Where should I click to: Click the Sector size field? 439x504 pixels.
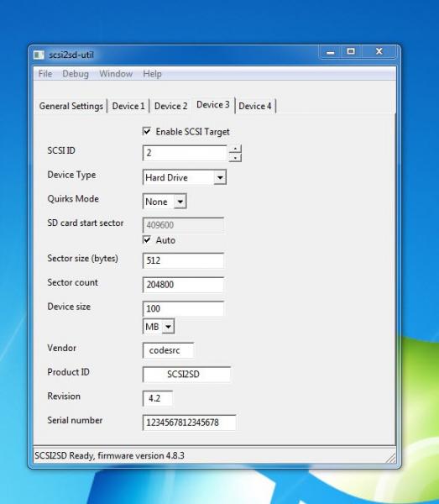(x=183, y=260)
